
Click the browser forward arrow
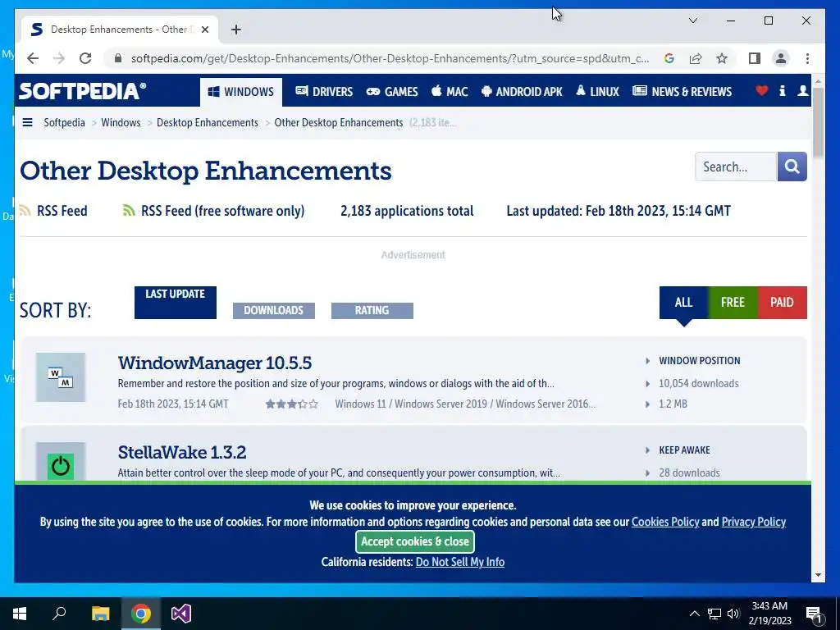(x=59, y=58)
